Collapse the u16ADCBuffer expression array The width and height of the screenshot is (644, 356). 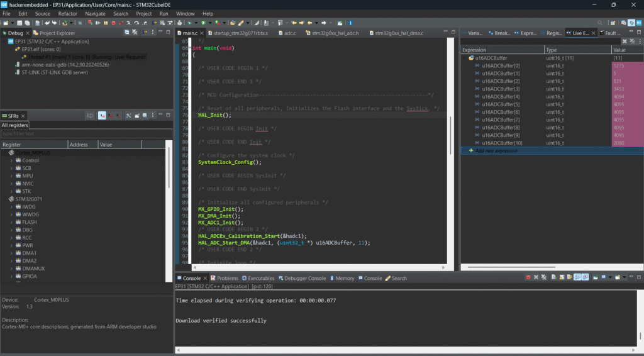tap(465, 58)
